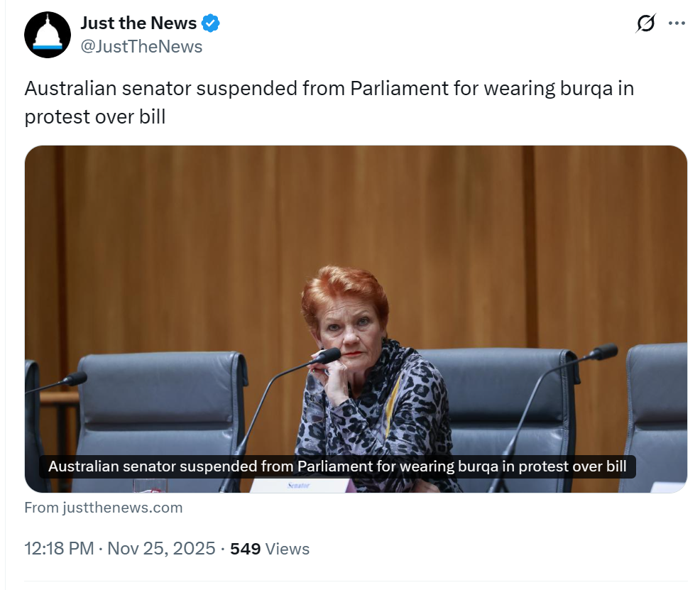Screen dimensions: 700x590
Task: Open the 549 Views count
Action: 270,549
